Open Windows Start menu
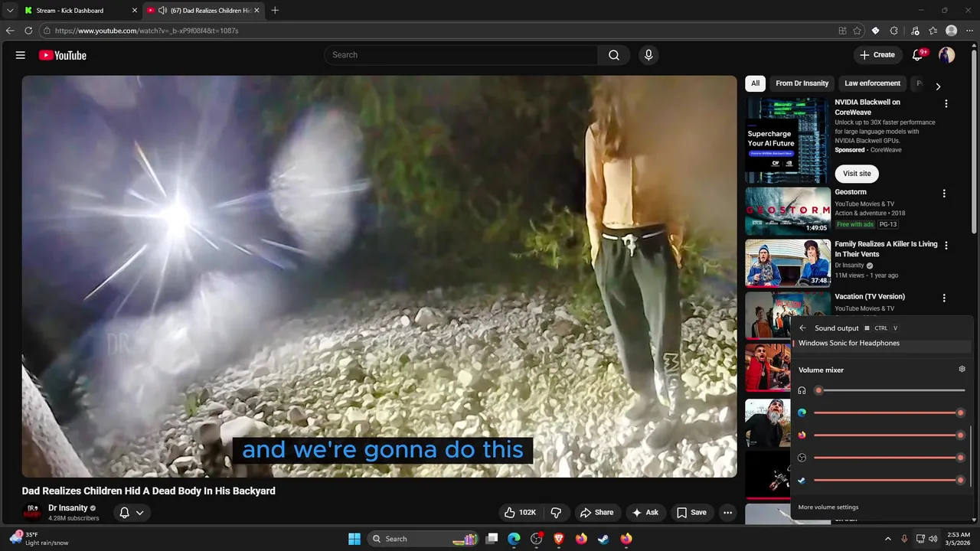Image resolution: width=980 pixels, height=551 pixels. (354, 539)
